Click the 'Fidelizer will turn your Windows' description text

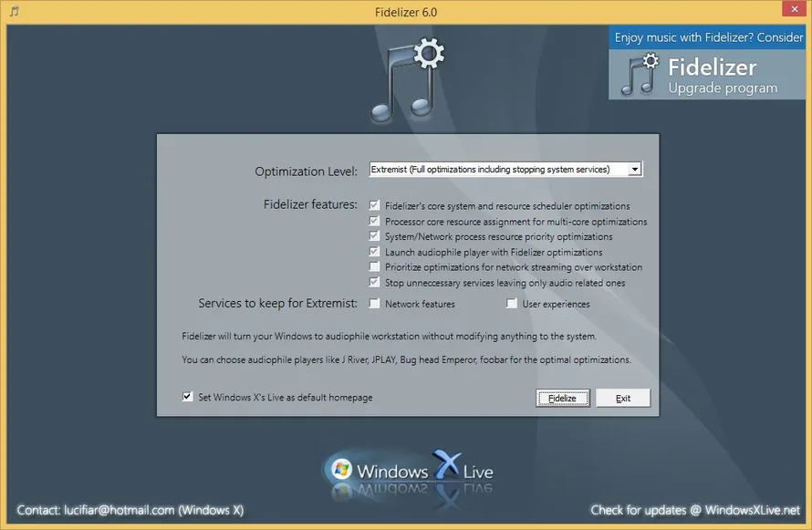(389, 336)
